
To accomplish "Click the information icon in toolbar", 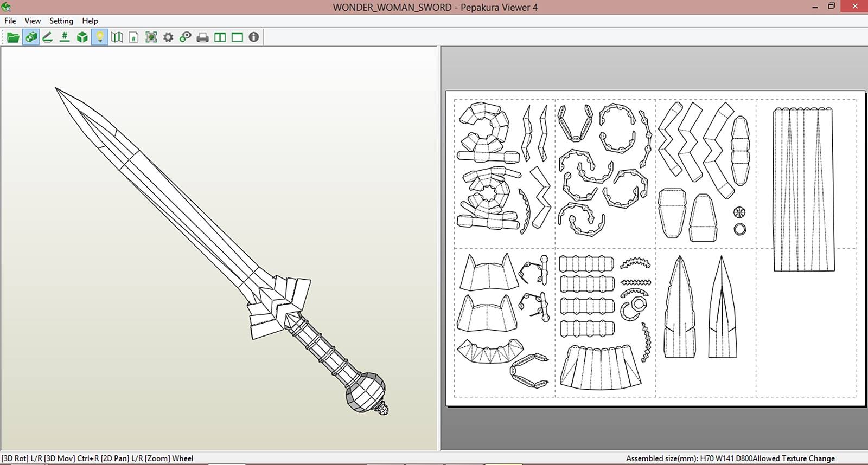I will pyautogui.click(x=254, y=37).
